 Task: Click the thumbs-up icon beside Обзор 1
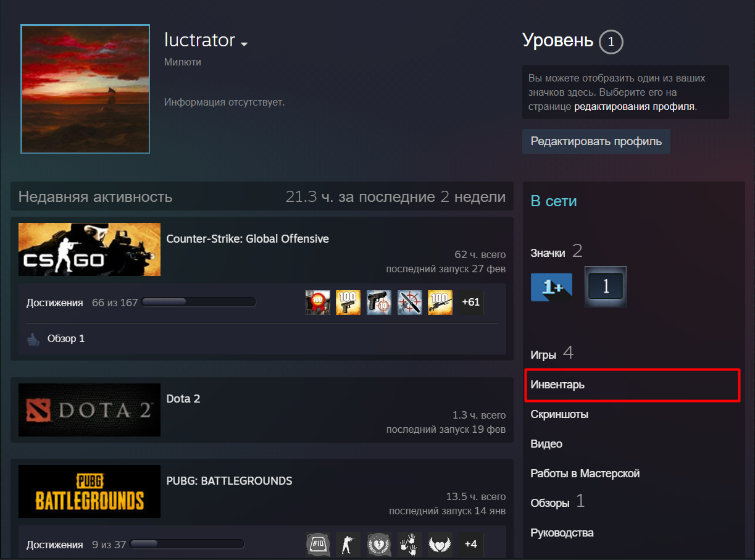[x=33, y=339]
